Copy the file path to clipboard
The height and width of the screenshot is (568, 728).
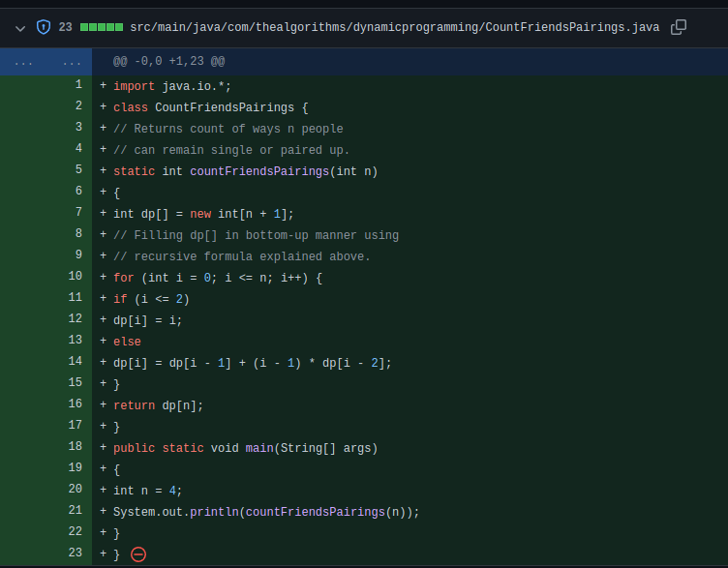[x=679, y=27]
